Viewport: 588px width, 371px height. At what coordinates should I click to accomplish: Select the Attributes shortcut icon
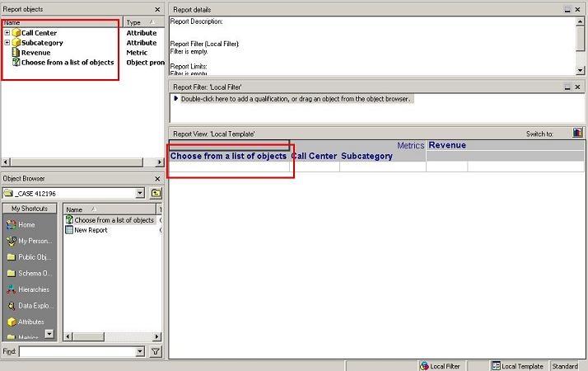coord(12,322)
